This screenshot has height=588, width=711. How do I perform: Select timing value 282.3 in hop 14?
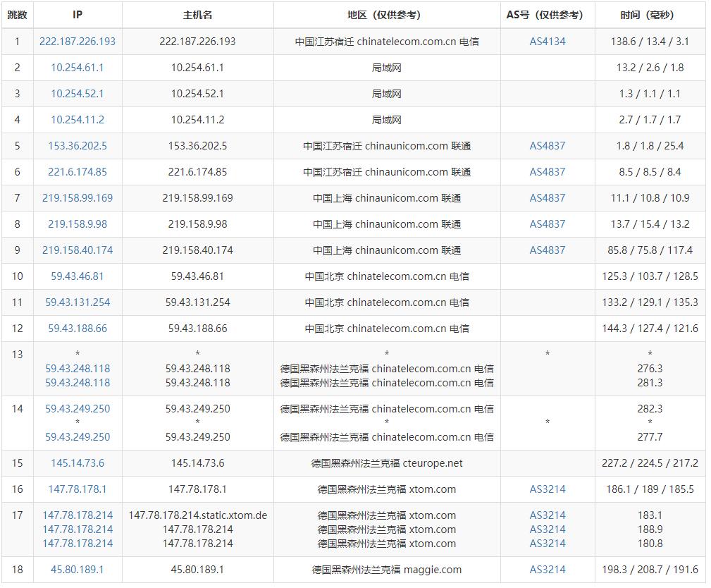point(650,409)
